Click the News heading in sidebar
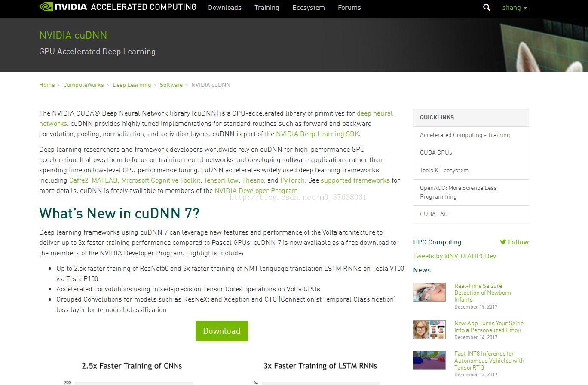Screen dimensions: 588x385 (x=422, y=270)
